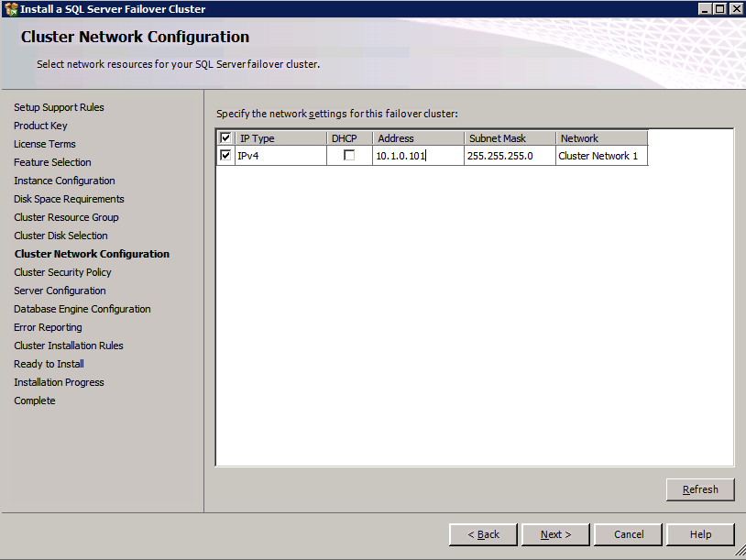Click the SQL Server installer title bar icon
Viewport: 746px width, 560px height.
click(x=10, y=9)
